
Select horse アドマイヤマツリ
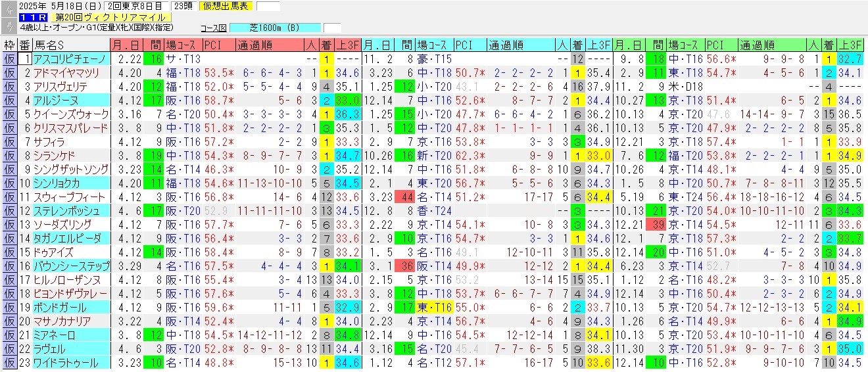pos(70,72)
